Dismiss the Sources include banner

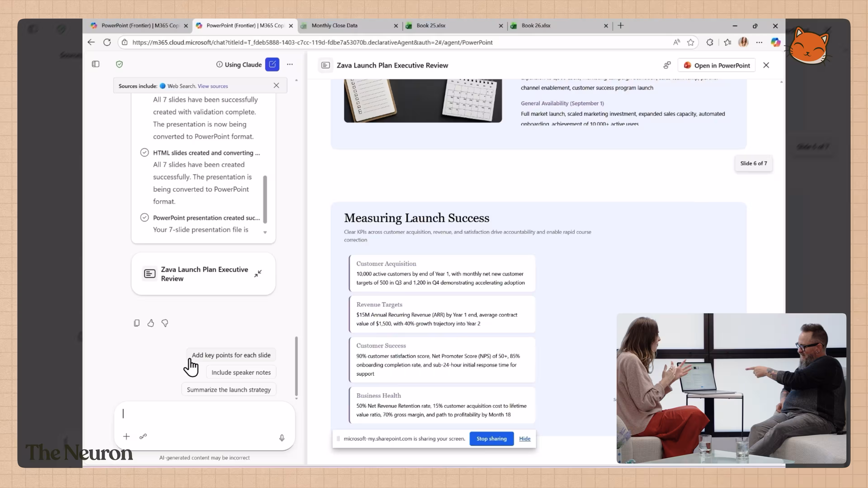[x=276, y=86]
